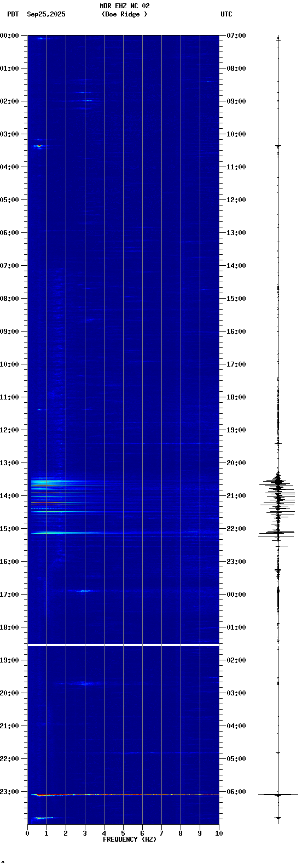
Task: Click the red-yellow streak near 23:45 PDT
Action: click(44, 818)
